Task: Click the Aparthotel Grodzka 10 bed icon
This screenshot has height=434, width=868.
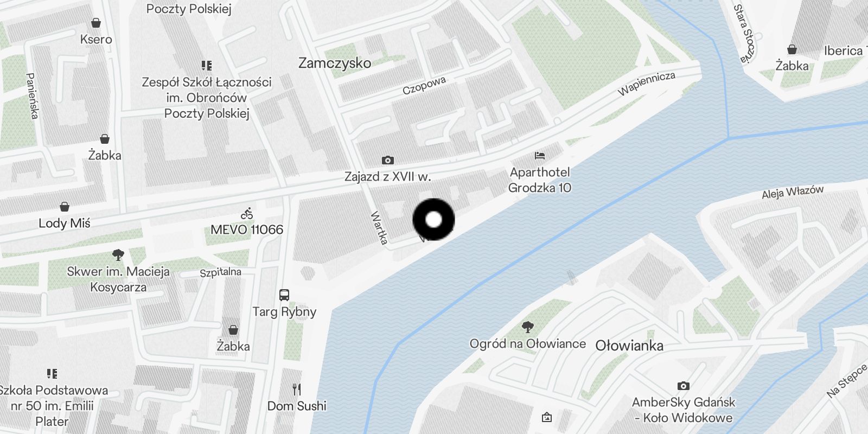Action: coord(539,156)
